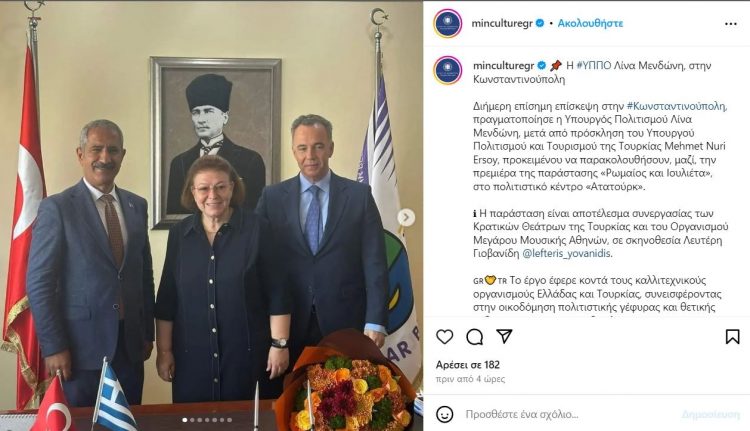
Task: Open the @lefteris_yovanidis profile mention
Action: tap(567, 253)
